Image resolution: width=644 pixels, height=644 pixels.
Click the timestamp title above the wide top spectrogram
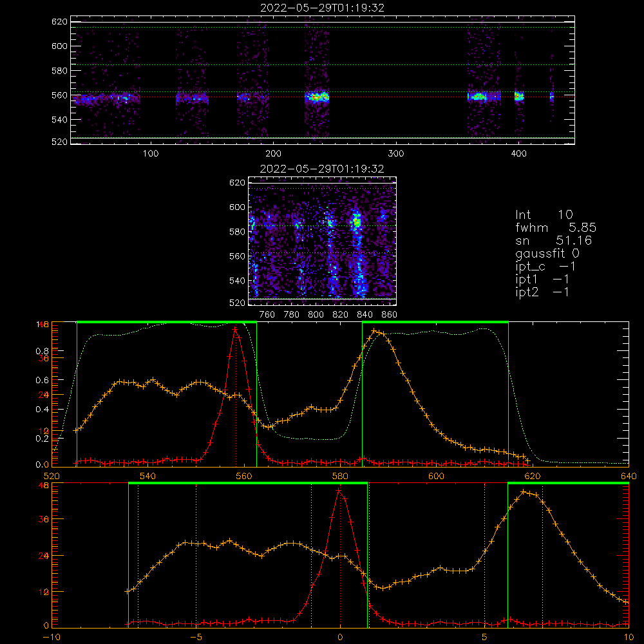tap(322, 8)
